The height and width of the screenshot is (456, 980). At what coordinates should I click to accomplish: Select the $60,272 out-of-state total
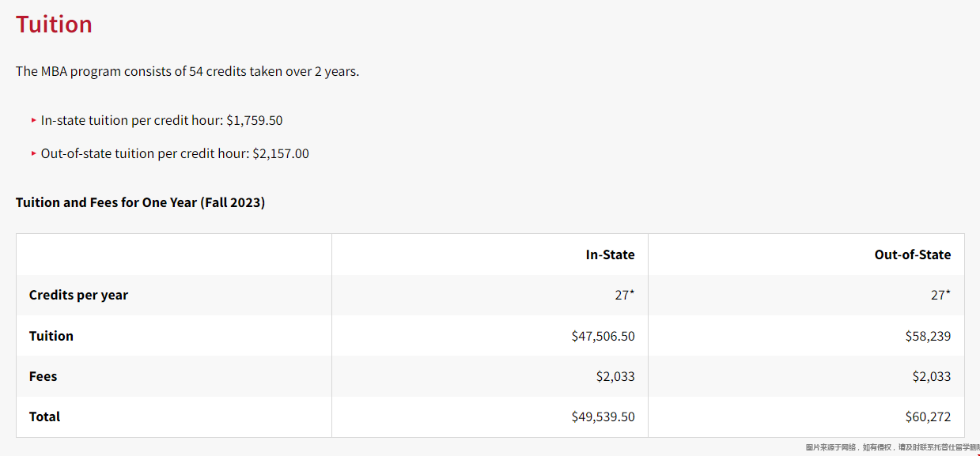click(928, 416)
